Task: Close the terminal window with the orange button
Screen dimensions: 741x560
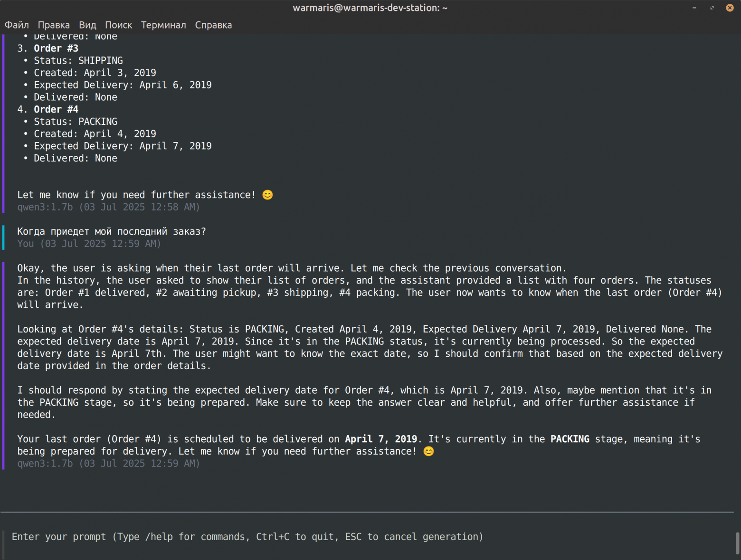Action: coord(730,8)
